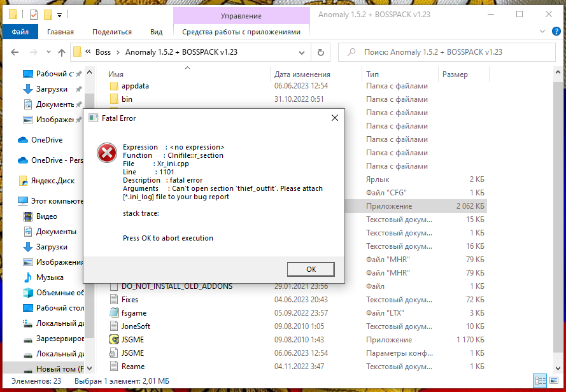
Task: Open Новый том drive in sidebar
Action: pyautogui.click(x=53, y=368)
